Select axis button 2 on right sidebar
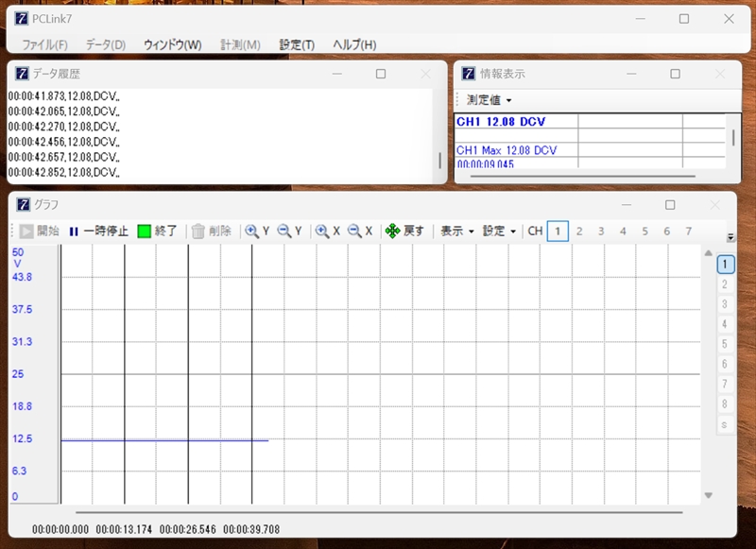This screenshot has height=549, width=756. pos(725,284)
